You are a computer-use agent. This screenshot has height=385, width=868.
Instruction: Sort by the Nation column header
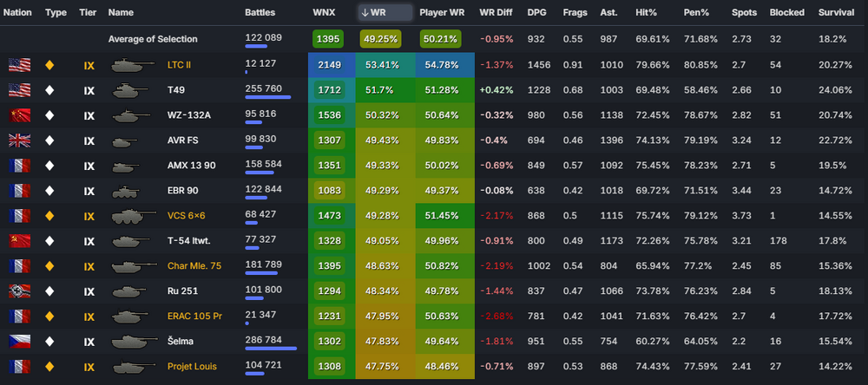[17, 12]
